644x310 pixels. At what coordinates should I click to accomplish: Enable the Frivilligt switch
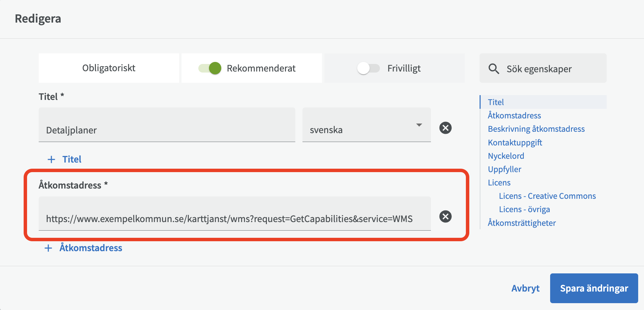[x=368, y=68]
